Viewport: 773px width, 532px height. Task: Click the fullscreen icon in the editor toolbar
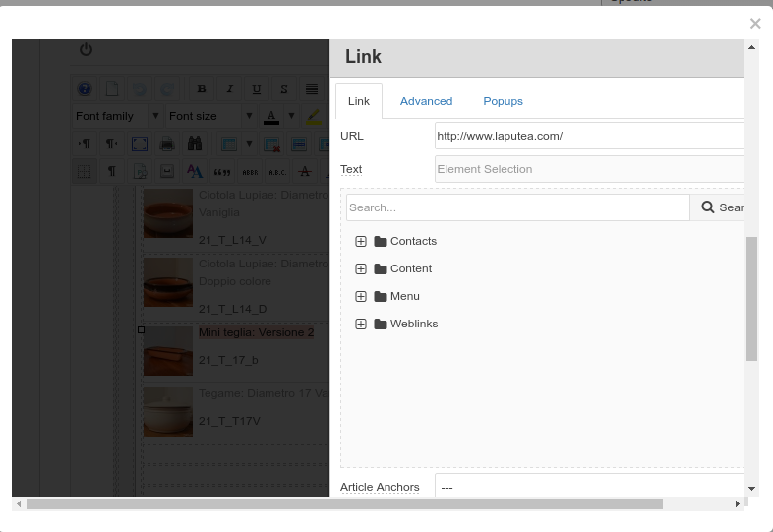click(x=140, y=144)
